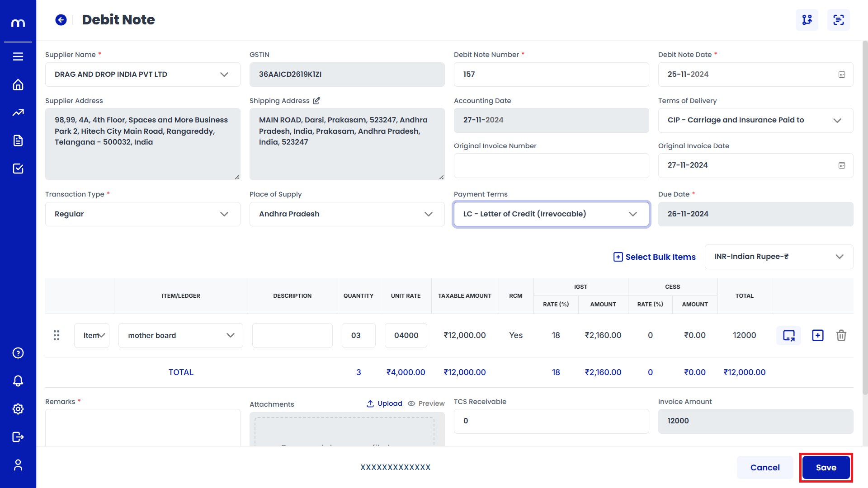868x488 pixels.
Task: Click the settings gear in sidebar
Action: (x=18, y=409)
